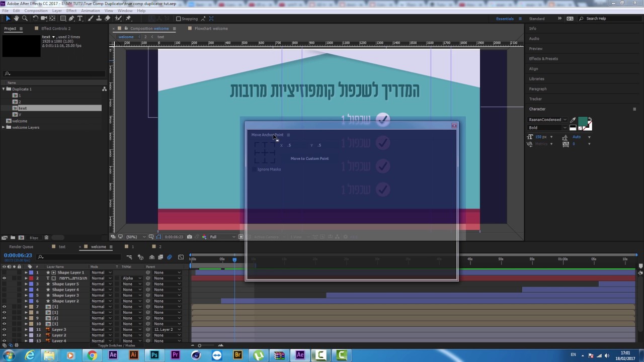This screenshot has width=644, height=362.
Task: Click the eyedropper in Character panel
Action: [573, 120]
